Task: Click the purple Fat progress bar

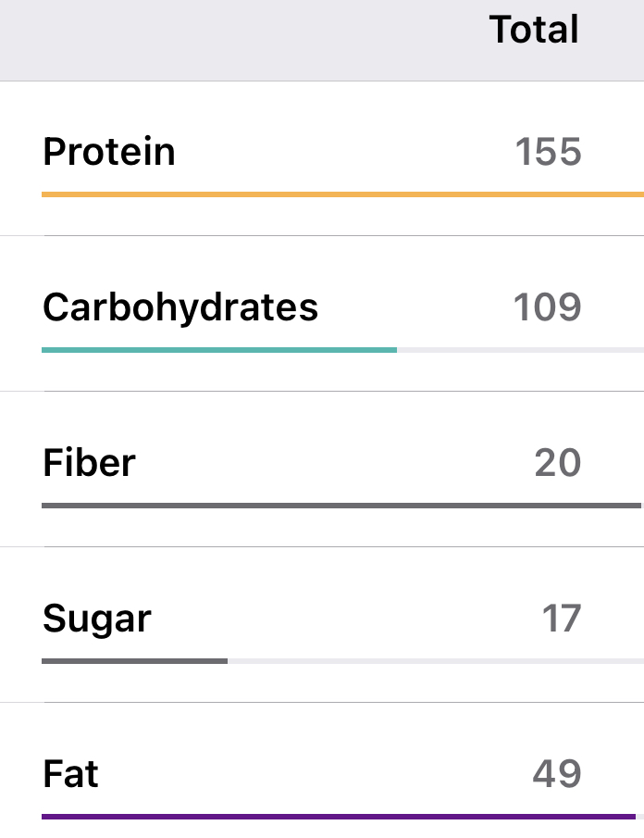Action: (x=339, y=817)
